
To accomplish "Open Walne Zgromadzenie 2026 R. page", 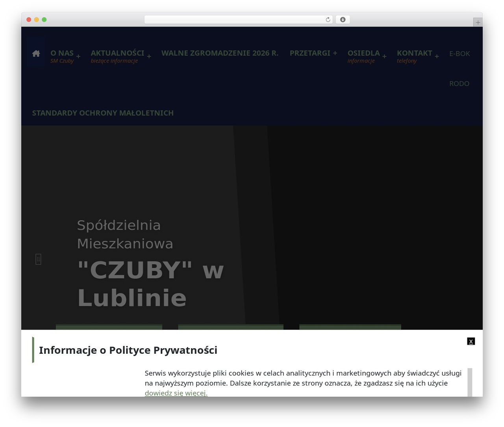I will [220, 53].
